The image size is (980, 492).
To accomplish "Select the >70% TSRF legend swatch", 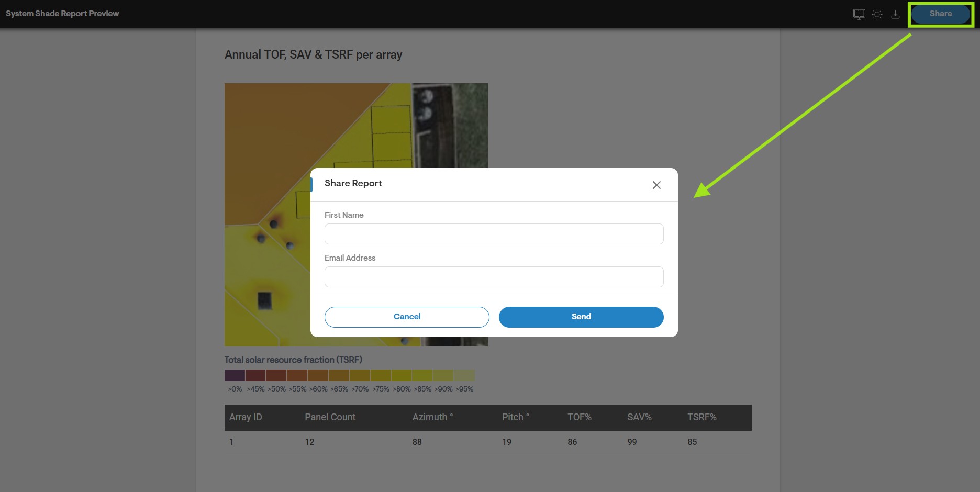I will click(x=360, y=375).
